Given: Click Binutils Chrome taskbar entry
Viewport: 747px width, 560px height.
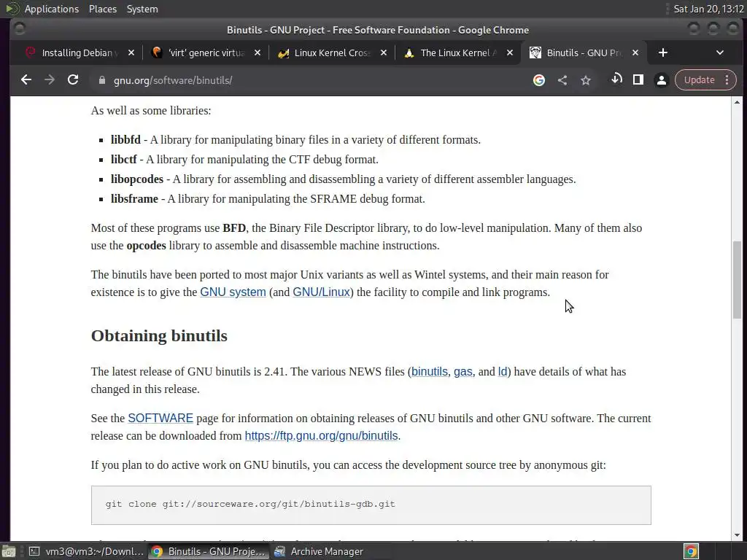Looking at the screenshot, I should click(209, 551).
